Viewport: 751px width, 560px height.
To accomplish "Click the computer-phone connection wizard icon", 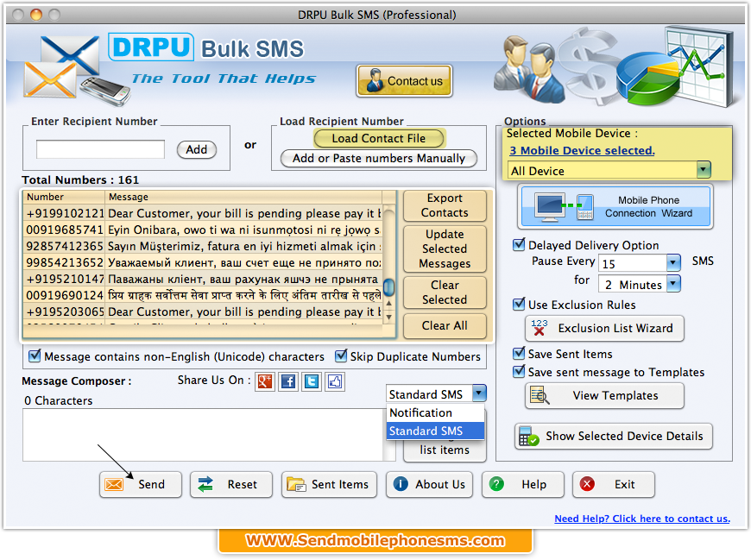I will [565, 207].
